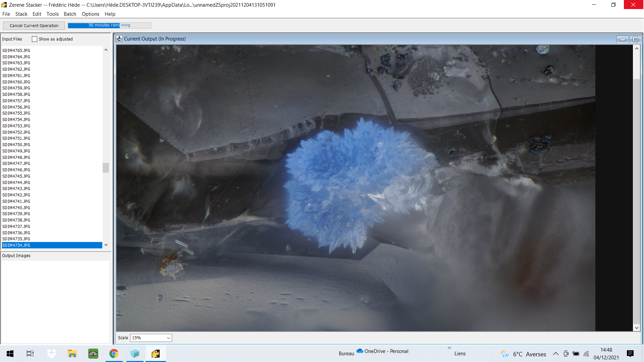Expand the hidden system tray icons chevron
This screenshot has width=644, height=362.
coord(555,354)
